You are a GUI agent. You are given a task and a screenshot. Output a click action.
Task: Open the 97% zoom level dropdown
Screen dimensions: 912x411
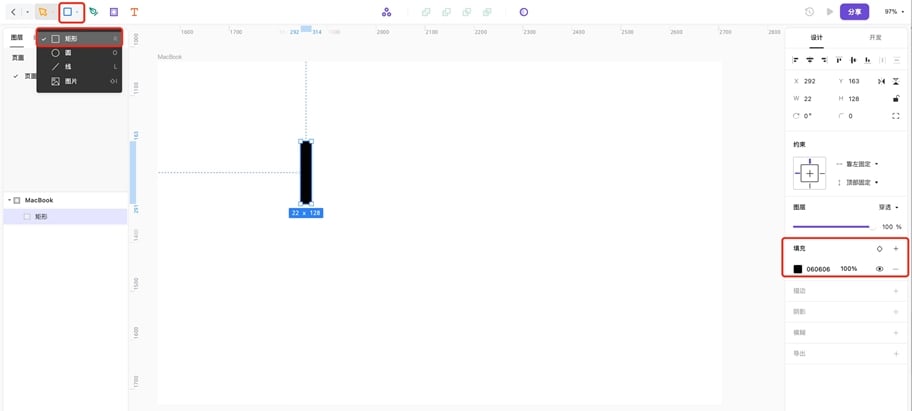pos(895,12)
